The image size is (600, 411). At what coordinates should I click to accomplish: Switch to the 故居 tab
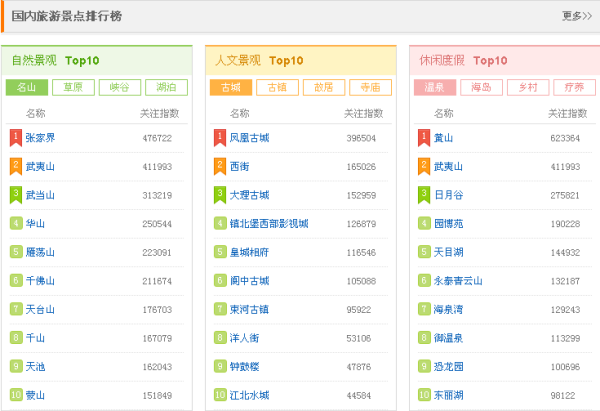[x=324, y=87]
